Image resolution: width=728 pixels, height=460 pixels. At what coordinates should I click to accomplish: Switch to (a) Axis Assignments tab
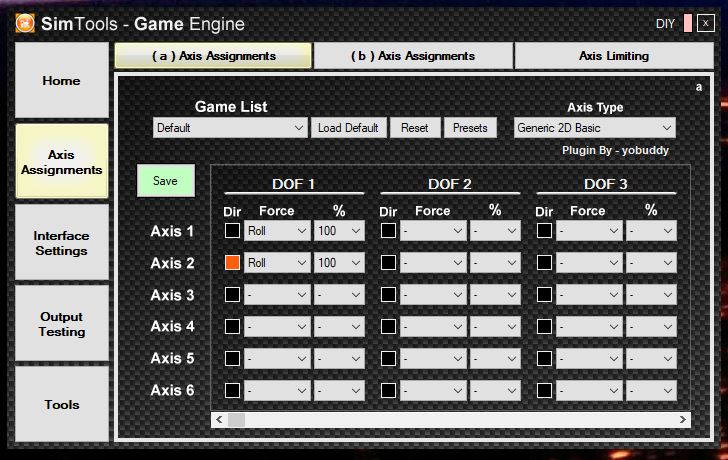click(x=213, y=56)
